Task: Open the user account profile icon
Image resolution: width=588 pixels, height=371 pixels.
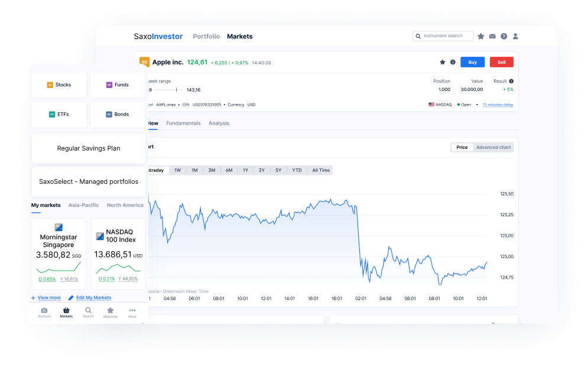Action: point(516,37)
